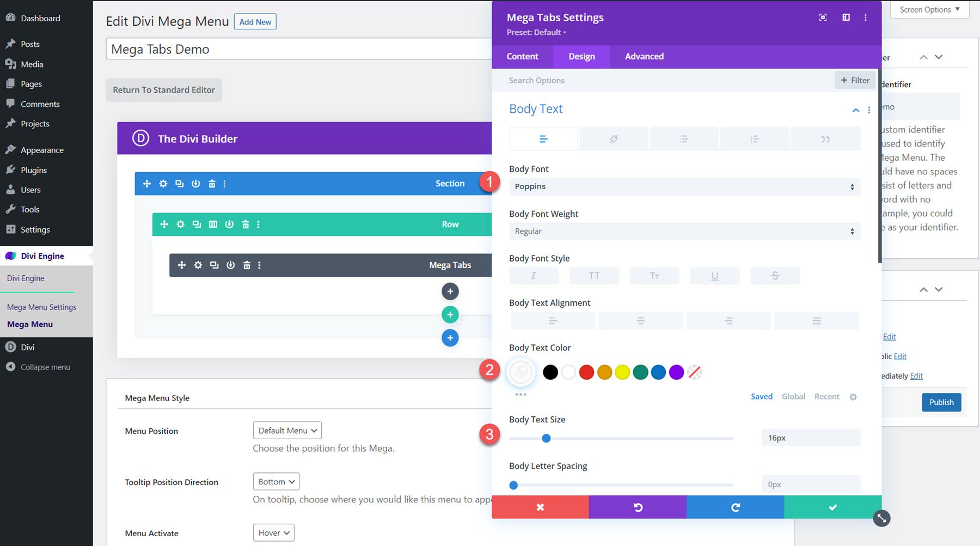The image size is (980, 546).
Task: Snap the settings modal to sidebar
Action: 846,17
